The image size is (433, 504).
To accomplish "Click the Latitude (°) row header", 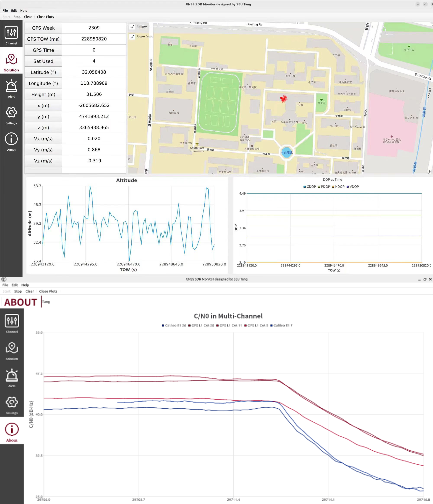I will (43, 72).
